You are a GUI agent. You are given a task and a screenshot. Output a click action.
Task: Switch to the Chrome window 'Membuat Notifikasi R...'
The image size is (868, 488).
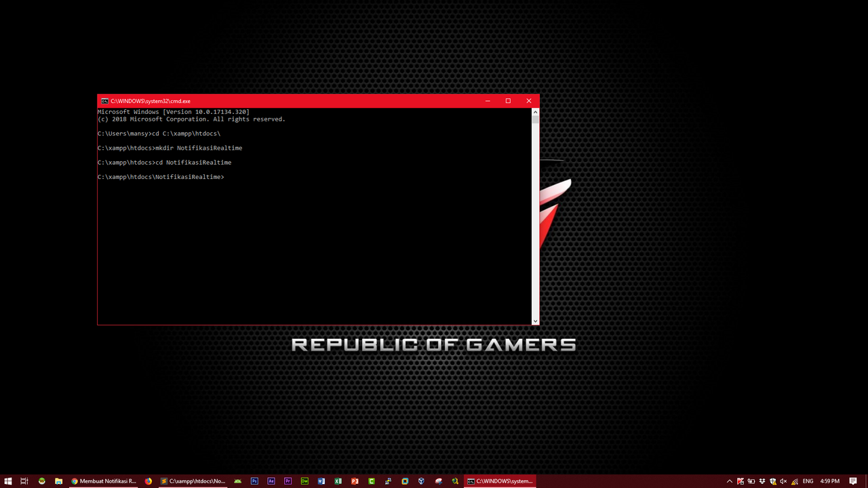point(104,481)
